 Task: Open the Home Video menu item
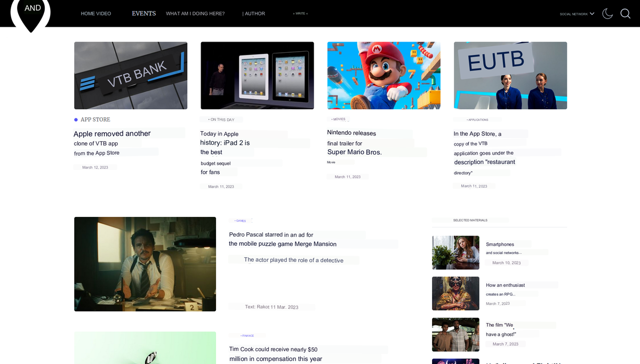(96, 13)
